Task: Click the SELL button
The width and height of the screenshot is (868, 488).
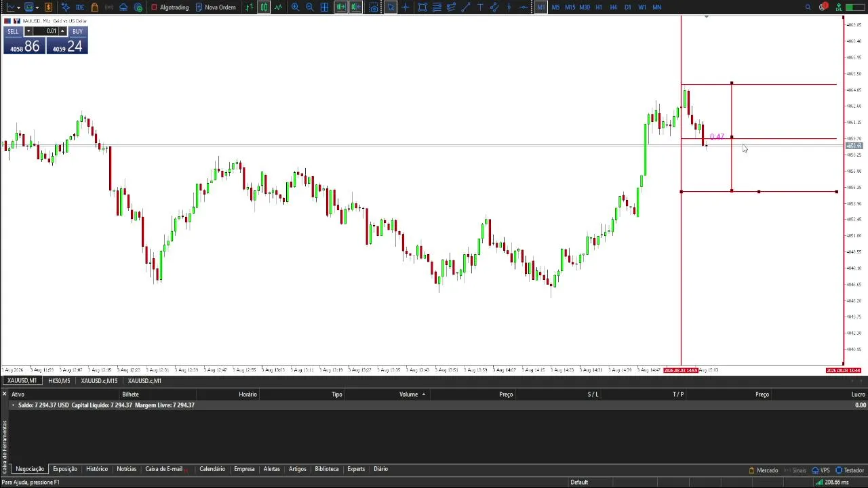Action: click(14, 31)
